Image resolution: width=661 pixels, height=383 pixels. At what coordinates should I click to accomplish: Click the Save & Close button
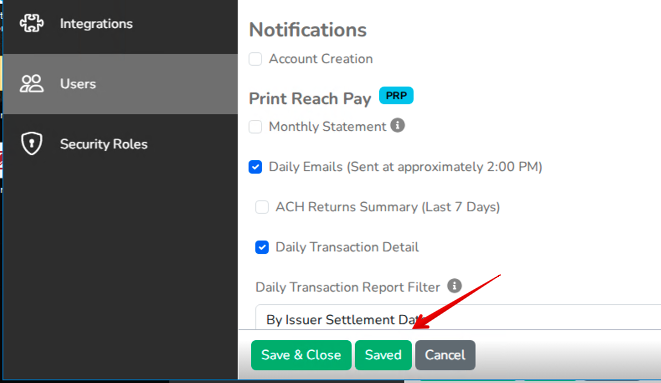pyautogui.click(x=301, y=355)
